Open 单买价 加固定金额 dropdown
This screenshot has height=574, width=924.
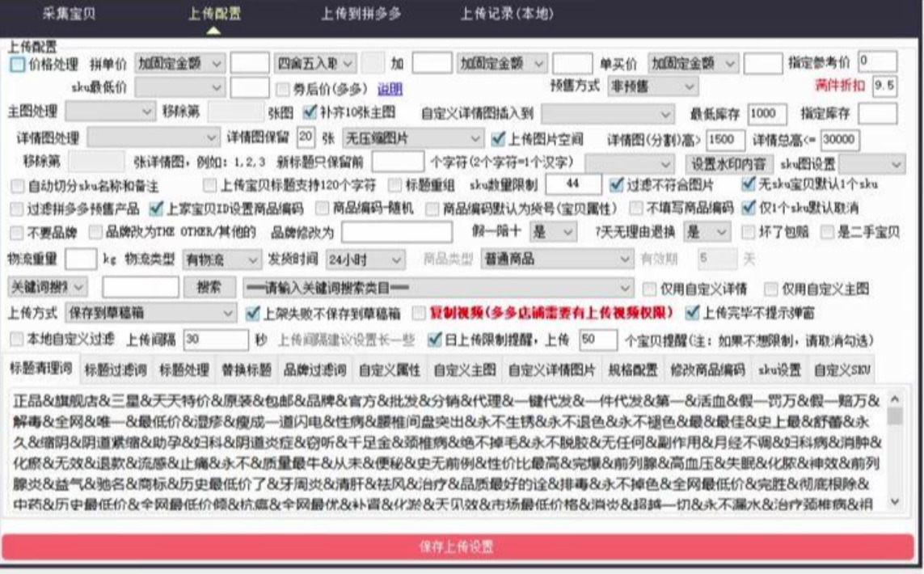pyautogui.click(x=693, y=63)
